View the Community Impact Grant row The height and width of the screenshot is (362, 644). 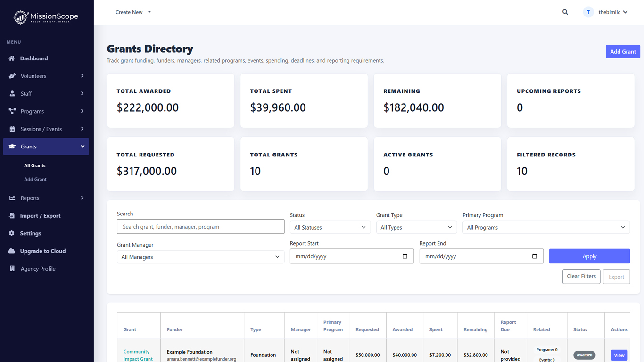point(619,355)
